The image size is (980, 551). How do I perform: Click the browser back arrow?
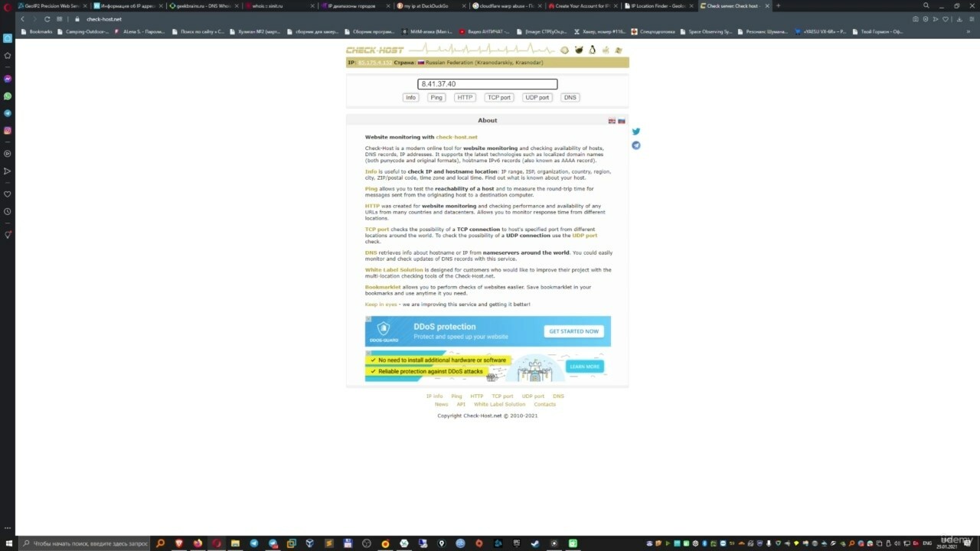tap(23, 19)
